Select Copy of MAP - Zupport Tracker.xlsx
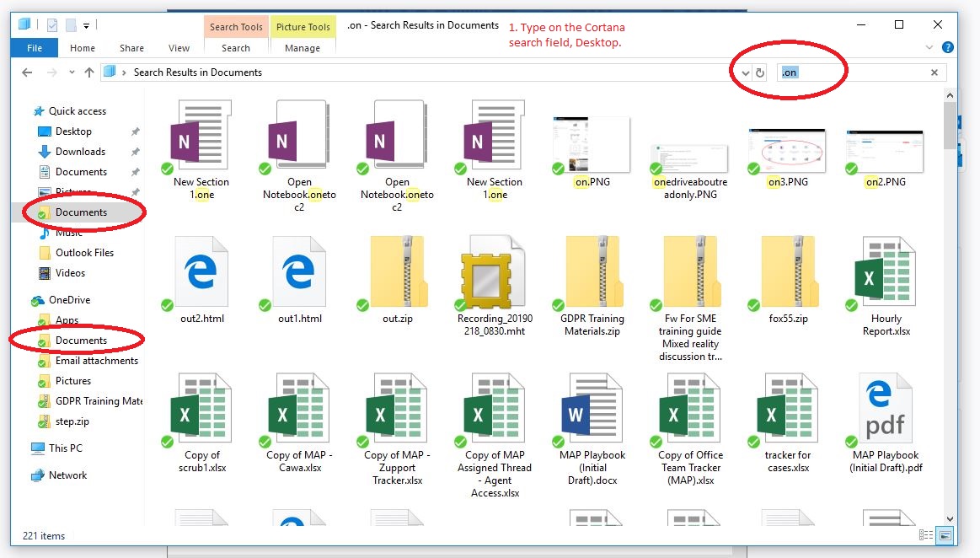This screenshot has width=980, height=558. point(398,429)
